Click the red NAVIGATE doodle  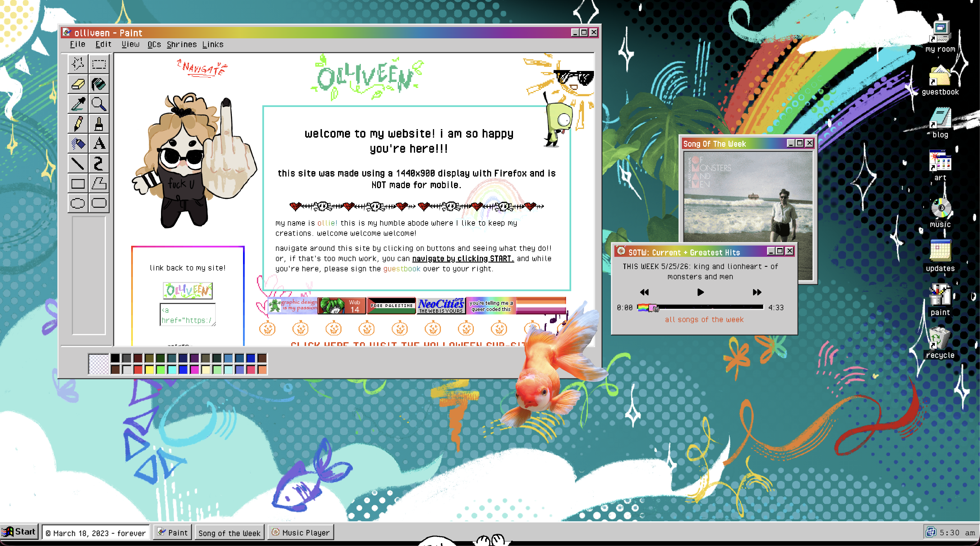[202, 68]
